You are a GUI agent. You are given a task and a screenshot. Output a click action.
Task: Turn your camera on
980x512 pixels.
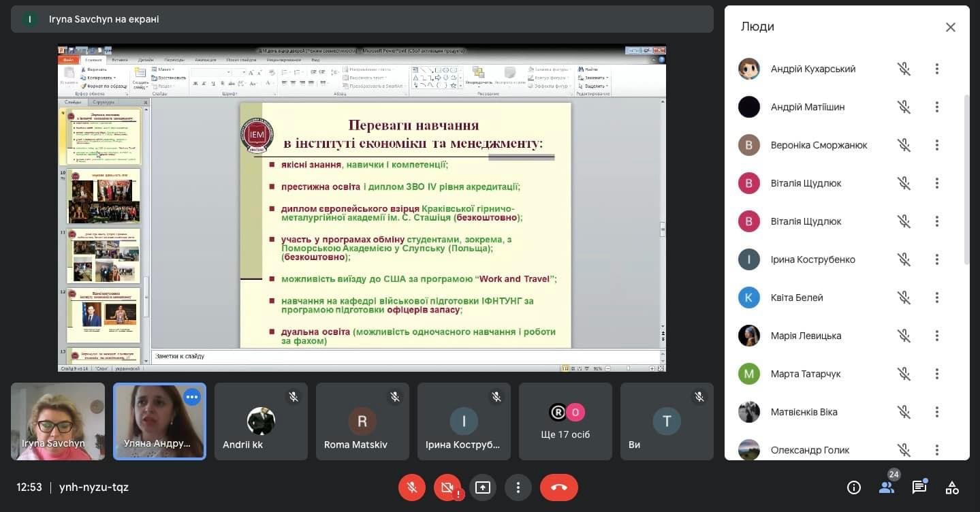(x=447, y=487)
